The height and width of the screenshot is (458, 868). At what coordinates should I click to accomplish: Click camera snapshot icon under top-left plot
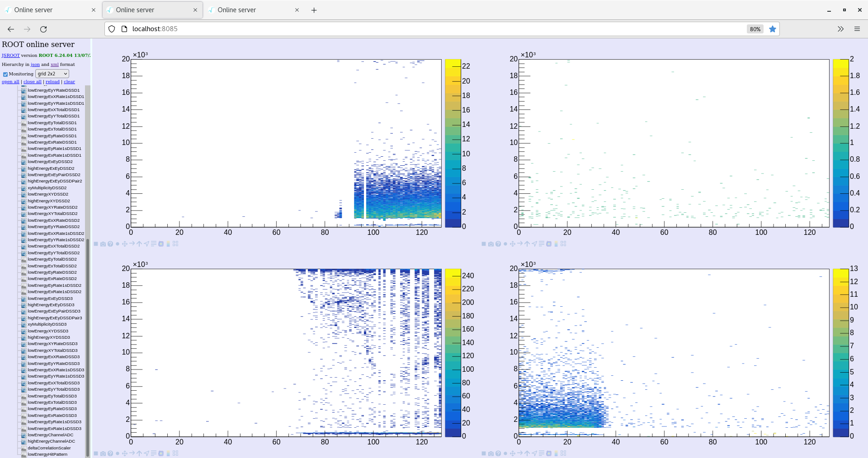(x=103, y=244)
